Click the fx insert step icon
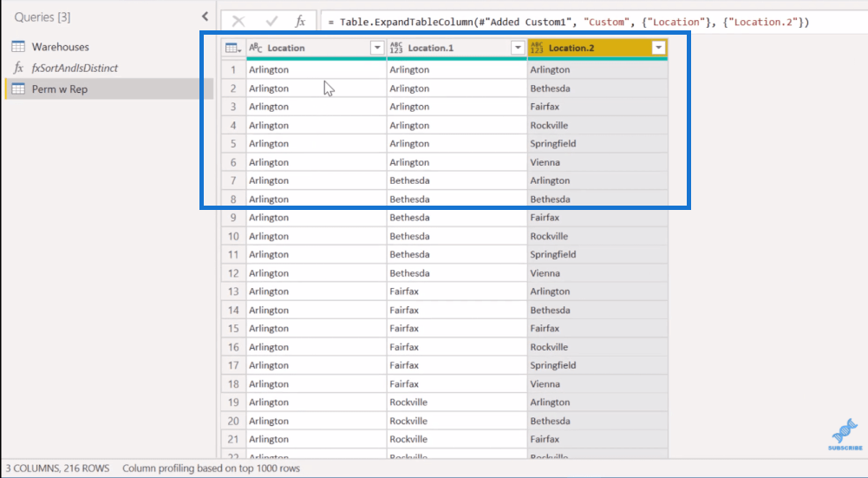Screen dimensions: 868x478 (300, 22)
